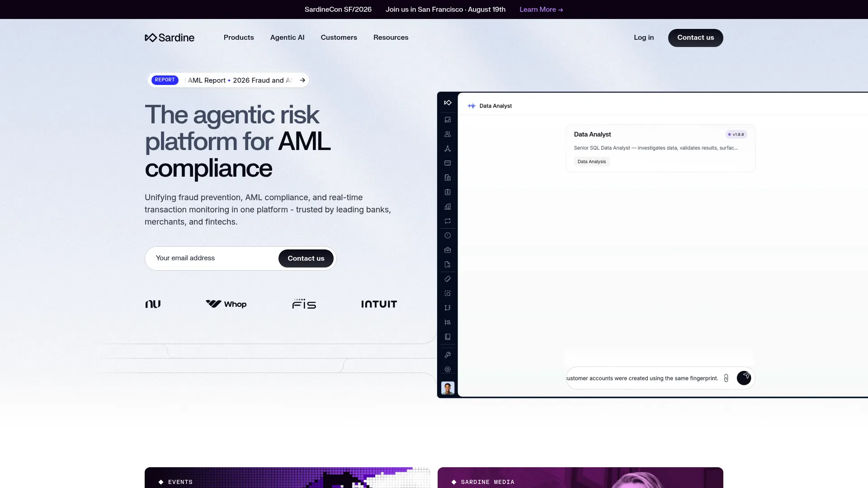Follow the Learn More link in top banner
Viewport: 868px width, 488px height.
[x=541, y=9]
